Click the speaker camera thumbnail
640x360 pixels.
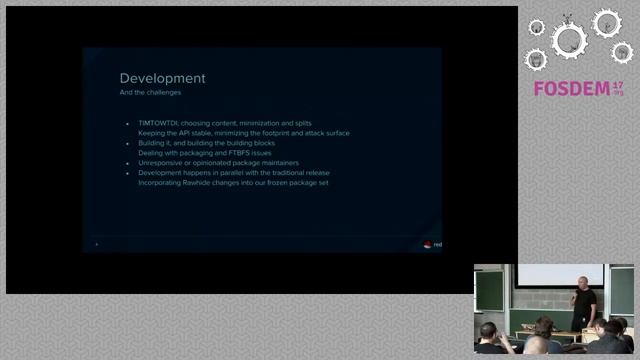(x=554, y=309)
